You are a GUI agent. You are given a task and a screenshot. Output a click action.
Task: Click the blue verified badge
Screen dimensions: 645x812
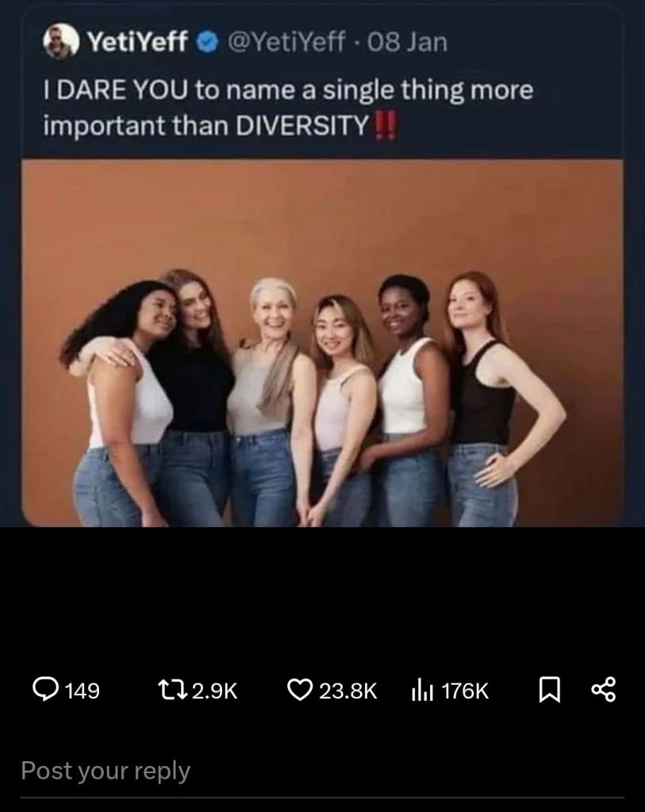[208, 42]
